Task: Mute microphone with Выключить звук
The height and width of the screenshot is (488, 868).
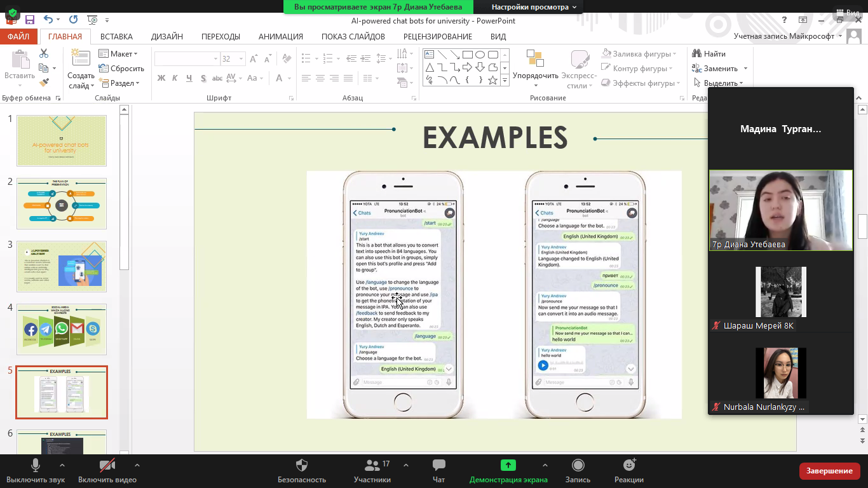Action: tap(36, 470)
